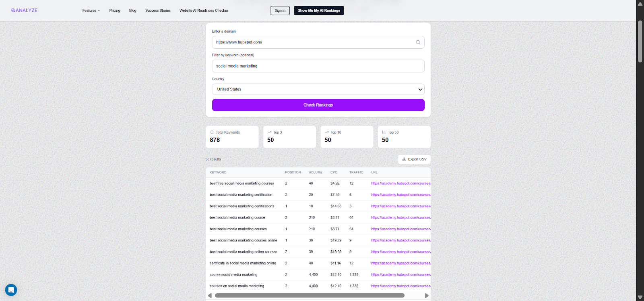Click the 50 results count text

pos(213,159)
